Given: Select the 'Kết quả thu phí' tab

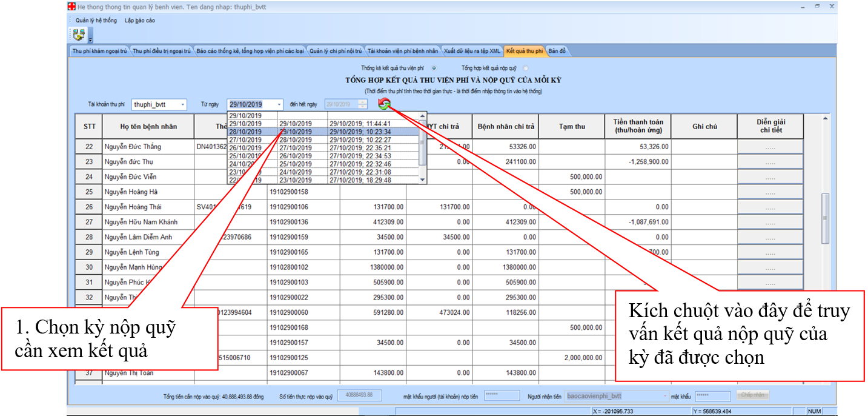Looking at the screenshot, I should 525,51.
